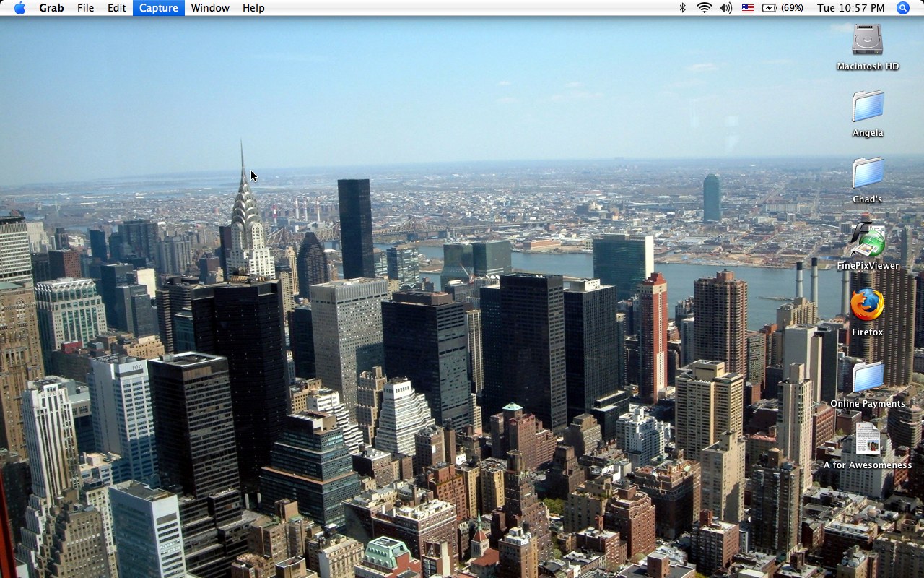Click the Wi-Fi status icon
This screenshot has height=578, width=924.
[x=704, y=8]
